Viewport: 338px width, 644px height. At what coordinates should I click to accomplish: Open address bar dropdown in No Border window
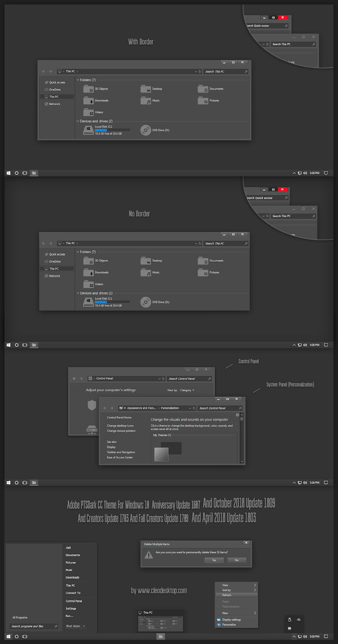click(x=196, y=244)
